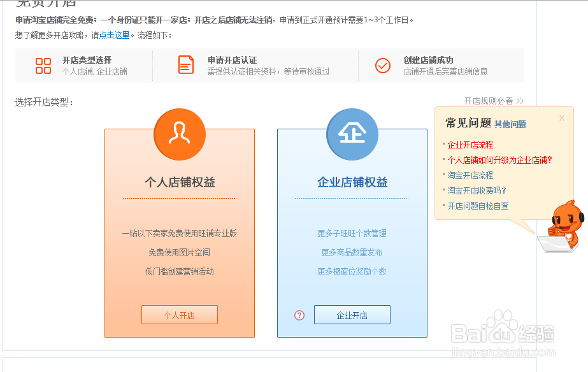Screen dimensions: 588x372
Task: Click the text 更多商品数量发布
Action: tap(352, 252)
